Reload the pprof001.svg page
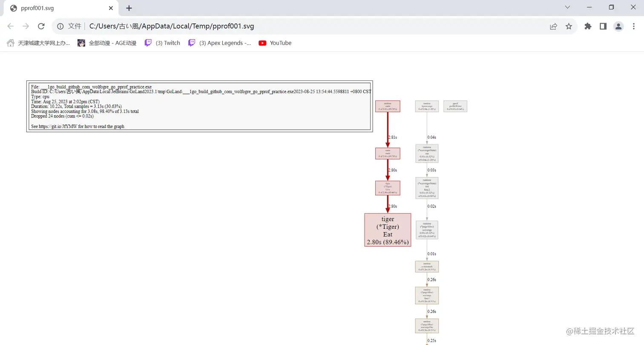Screen dimensions: 644x345 pos(41,26)
